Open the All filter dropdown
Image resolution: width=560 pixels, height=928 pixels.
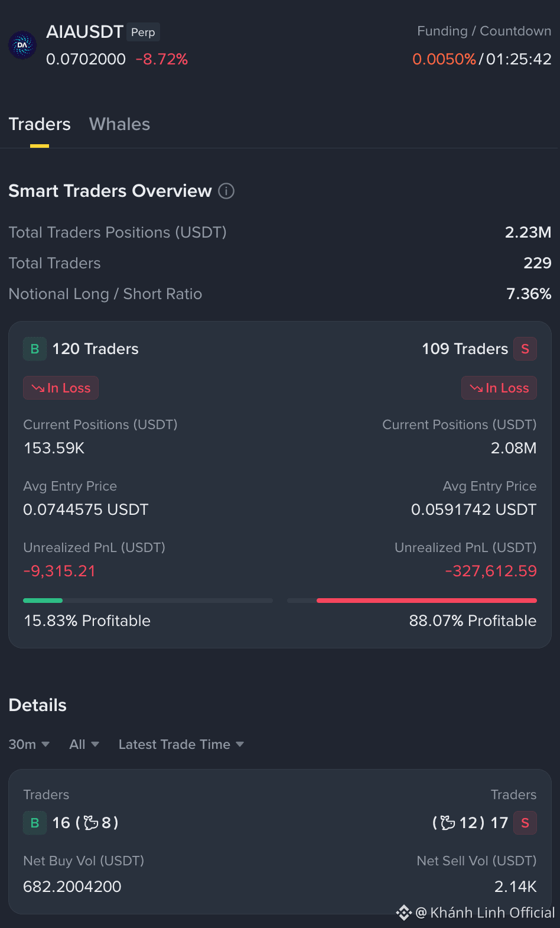pos(84,744)
